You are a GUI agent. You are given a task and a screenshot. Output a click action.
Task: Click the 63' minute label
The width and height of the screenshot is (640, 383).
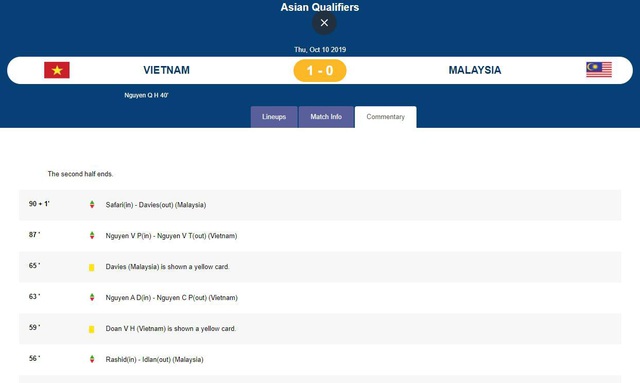35,296
